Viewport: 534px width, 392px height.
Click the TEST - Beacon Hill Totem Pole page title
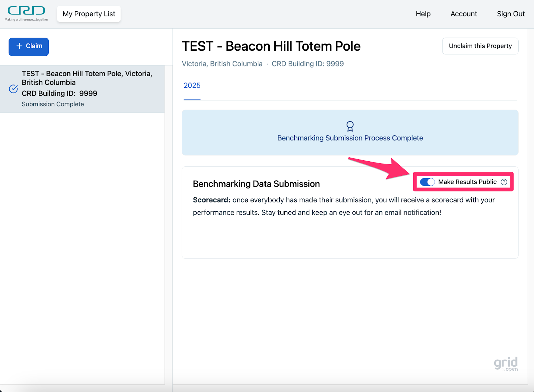pos(271,46)
